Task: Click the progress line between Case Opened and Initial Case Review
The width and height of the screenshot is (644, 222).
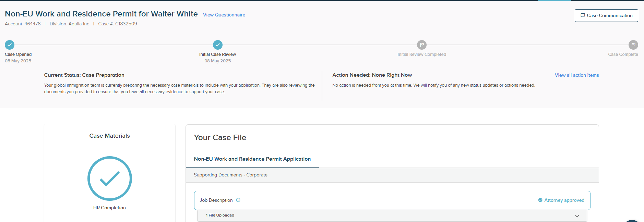Action: [x=114, y=45]
